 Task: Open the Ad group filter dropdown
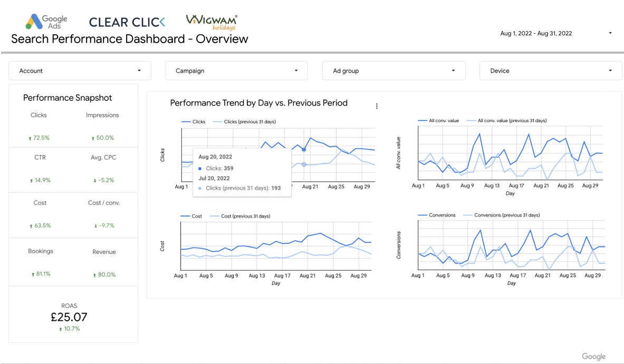pos(393,71)
